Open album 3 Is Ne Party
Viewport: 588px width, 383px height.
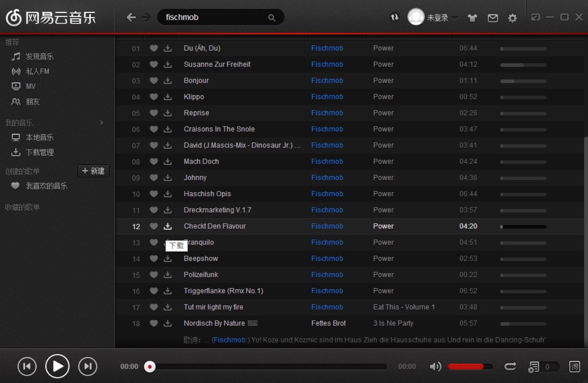[393, 323]
